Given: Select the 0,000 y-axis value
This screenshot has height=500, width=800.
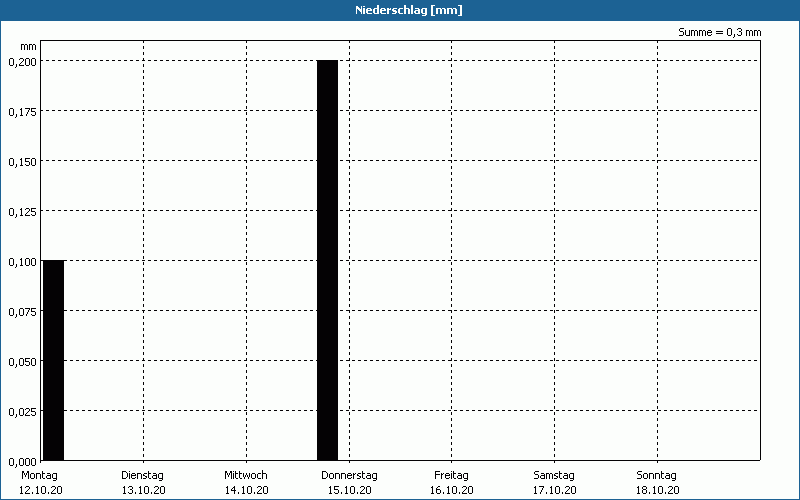Looking at the screenshot, I should pos(22,461).
